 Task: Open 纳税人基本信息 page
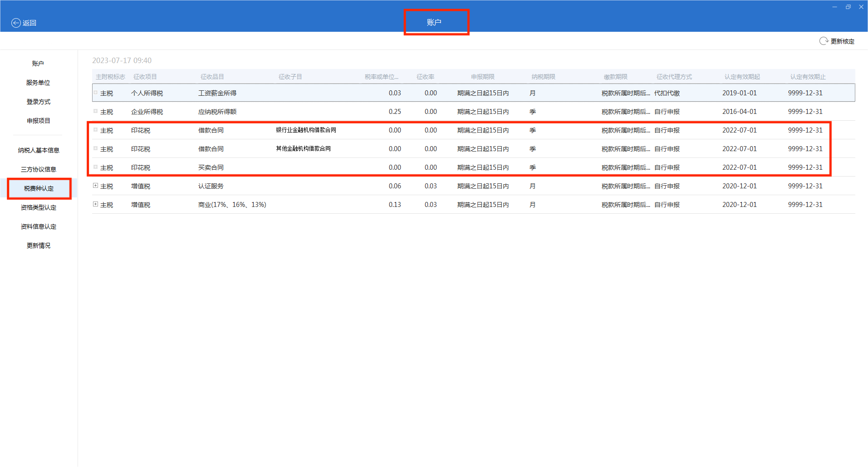38,150
